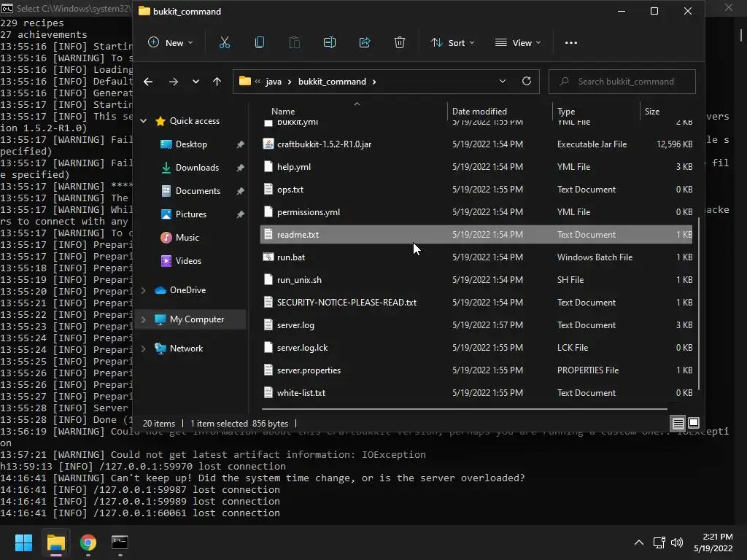
Task: Select Downloads in Quick access
Action: [x=197, y=168]
